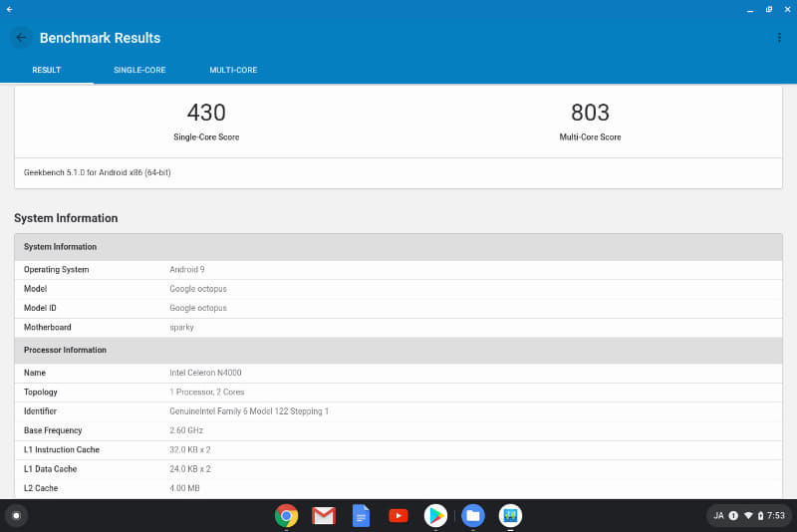Click the Geekbench 5.1.0 version text
This screenshot has height=532, width=797.
coord(97,172)
